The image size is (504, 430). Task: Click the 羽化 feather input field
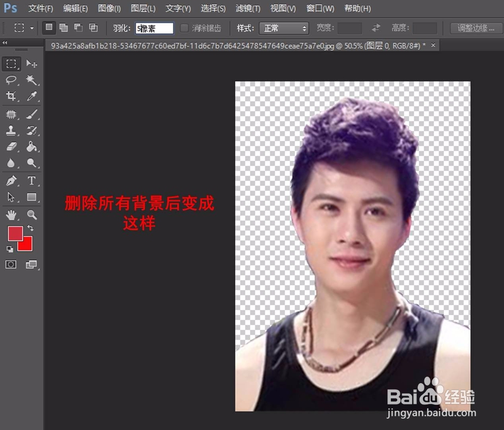pyautogui.click(x=154, y=28)
